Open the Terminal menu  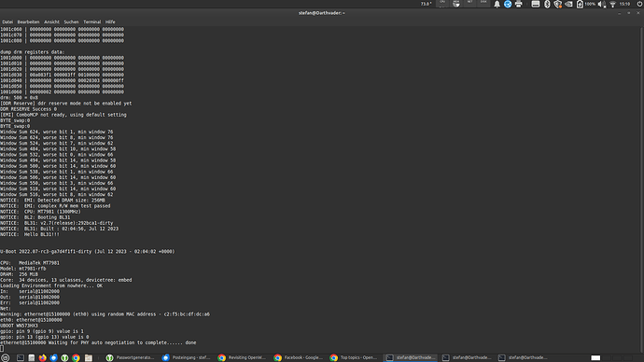coord(92,21)
